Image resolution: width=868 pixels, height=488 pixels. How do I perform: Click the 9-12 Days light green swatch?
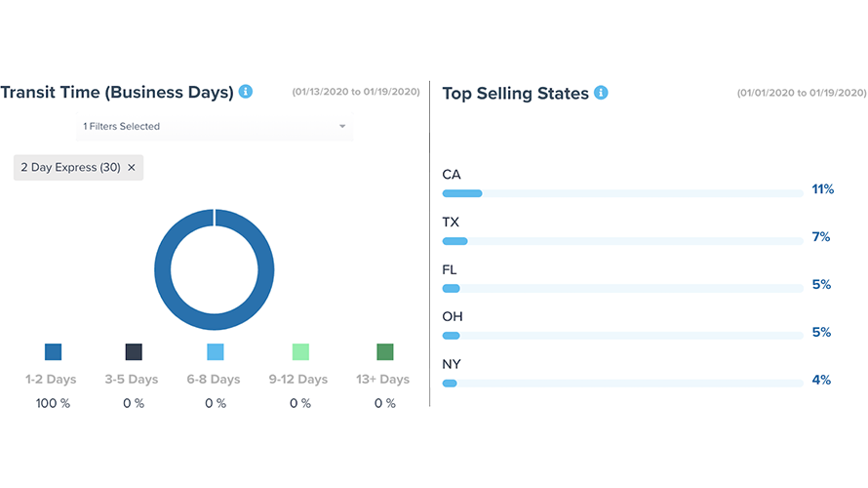(300, 352)
